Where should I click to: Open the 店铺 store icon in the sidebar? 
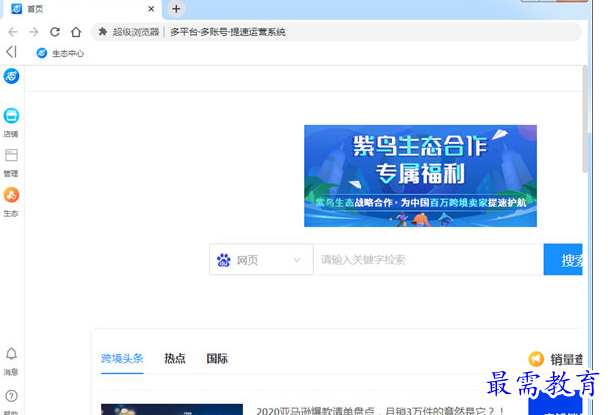[x=11, y=116]
